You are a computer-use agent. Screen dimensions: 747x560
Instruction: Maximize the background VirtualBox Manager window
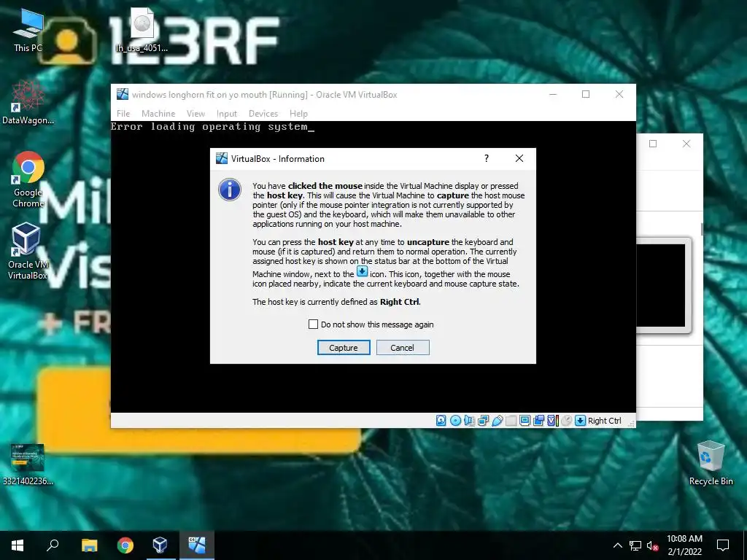pos(653,144)
